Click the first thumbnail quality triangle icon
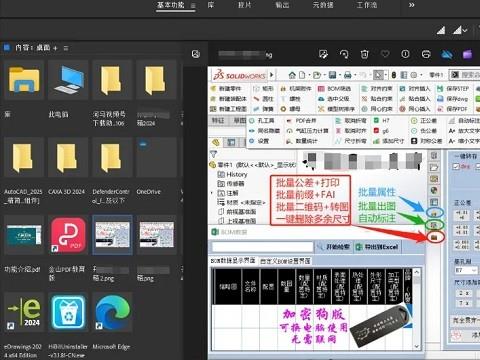Screen dimensions: 480x360 coord(441,30)
